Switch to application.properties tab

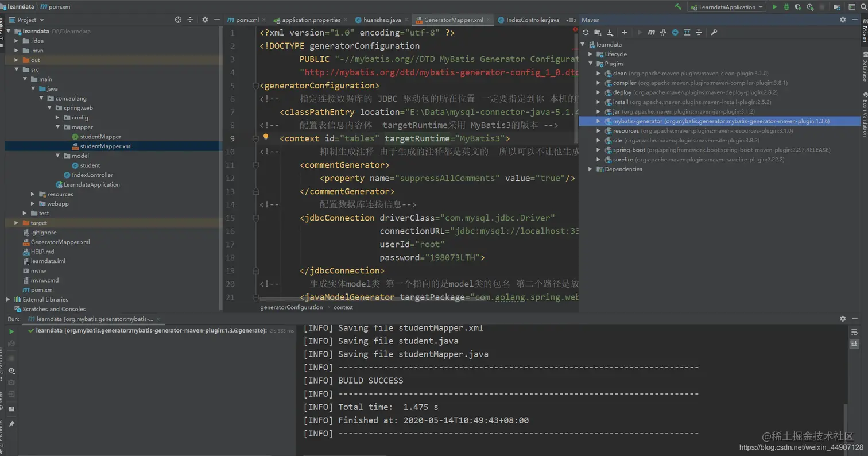coord(310,20)
